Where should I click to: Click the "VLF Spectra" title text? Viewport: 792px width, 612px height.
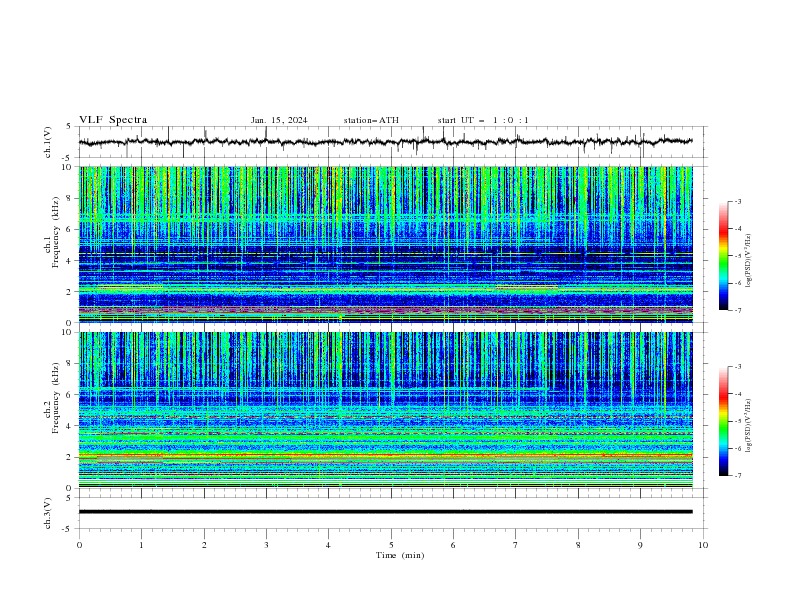113,120
